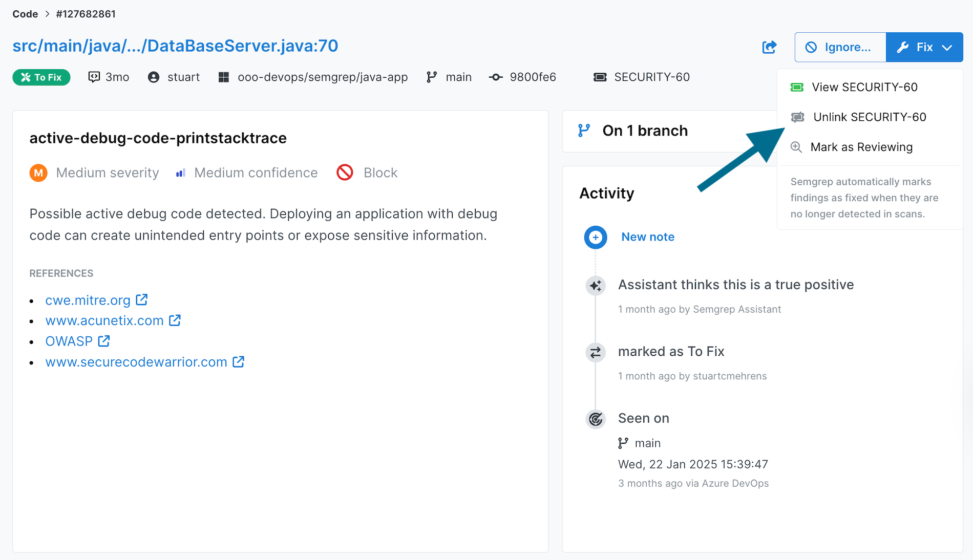Click the Block prohibition icon
The image size is (973, 560).
pos(345,173)
